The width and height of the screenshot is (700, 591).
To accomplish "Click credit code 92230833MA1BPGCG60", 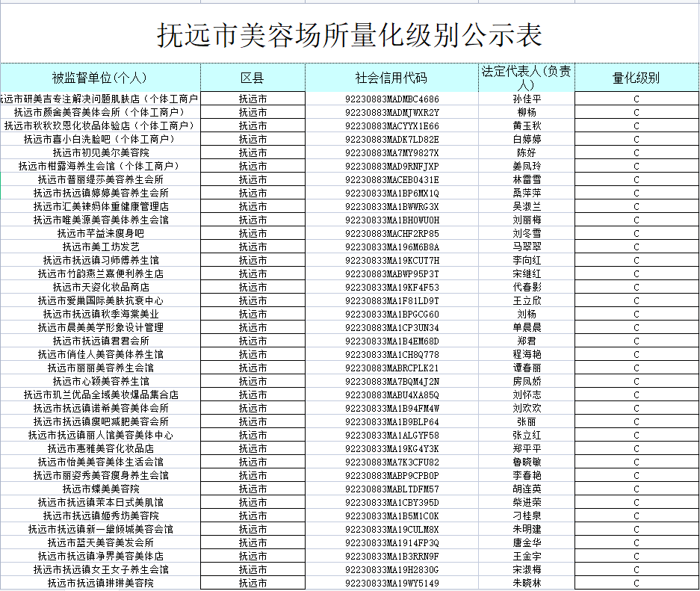I will coord(392,314).
